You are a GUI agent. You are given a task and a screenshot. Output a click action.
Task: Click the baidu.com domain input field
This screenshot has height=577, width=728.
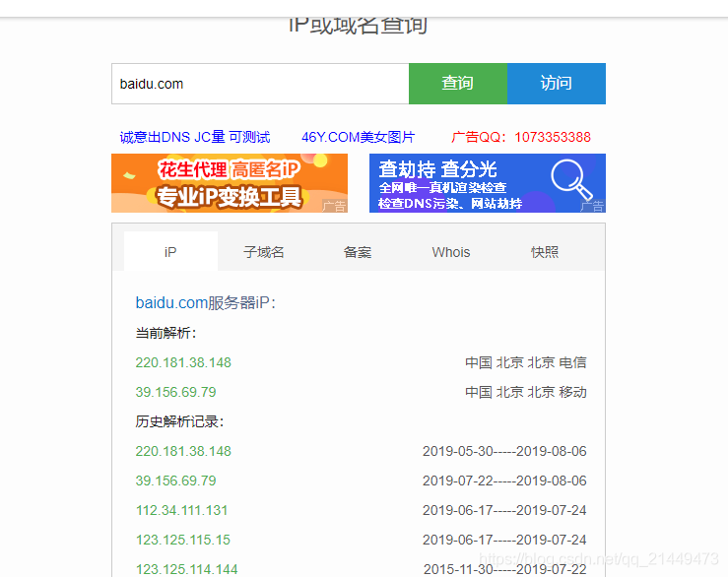[x=260, y=84]
